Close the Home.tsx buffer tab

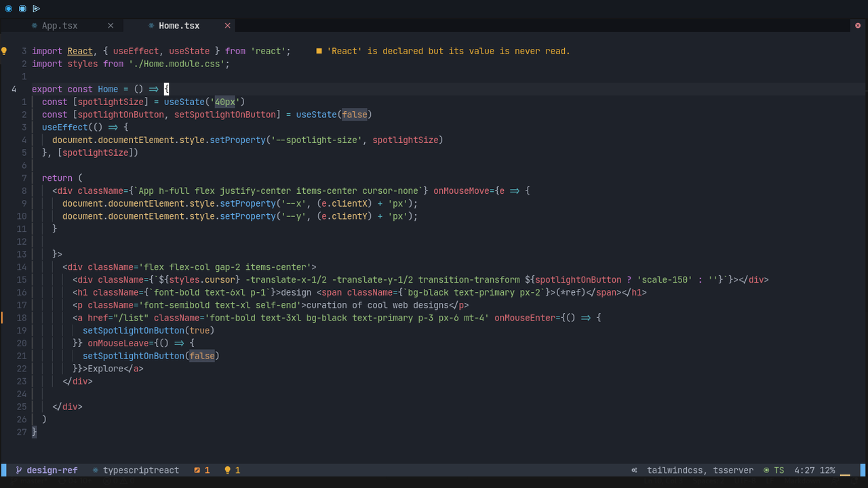pyautogui.click(x=228, y=26)
